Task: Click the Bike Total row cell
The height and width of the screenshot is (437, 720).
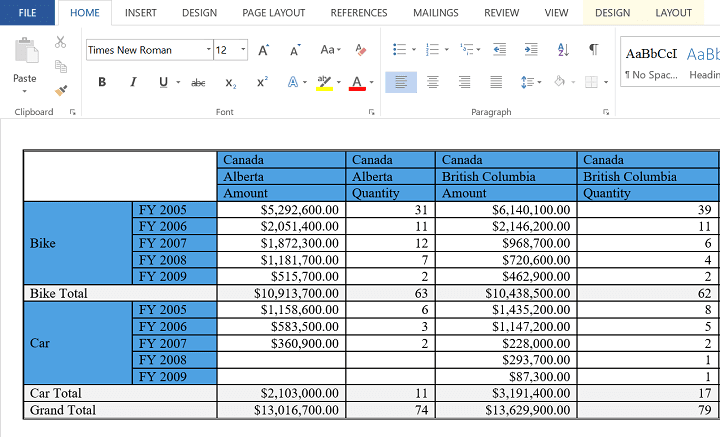Action: click(120, 293)
